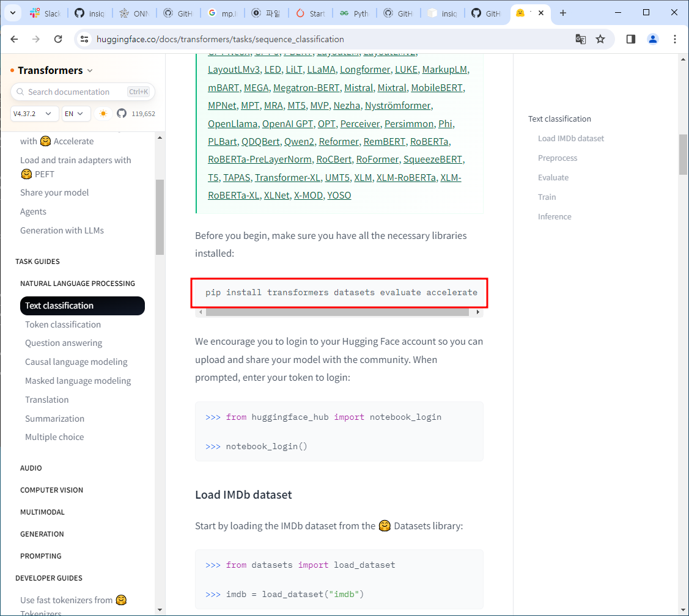Open Causal language modeling guide
Screen dimensions: 689x616
[x=76, y=362]
